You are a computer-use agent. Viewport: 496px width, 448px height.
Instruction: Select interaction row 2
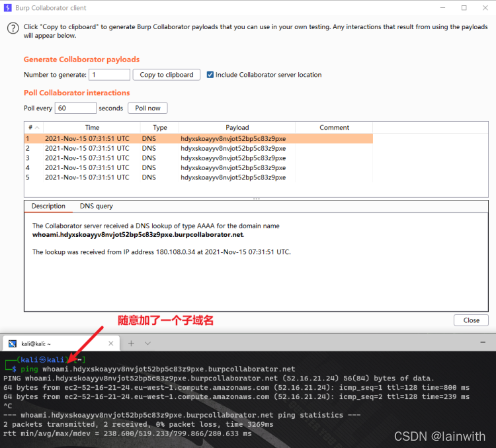198,148
